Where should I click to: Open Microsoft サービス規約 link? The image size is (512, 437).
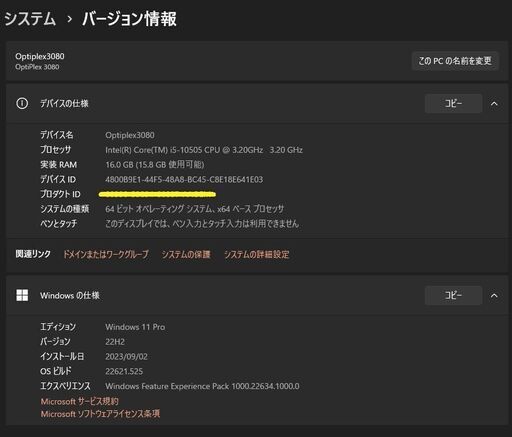pyautogui.click(x=80, y=401)
